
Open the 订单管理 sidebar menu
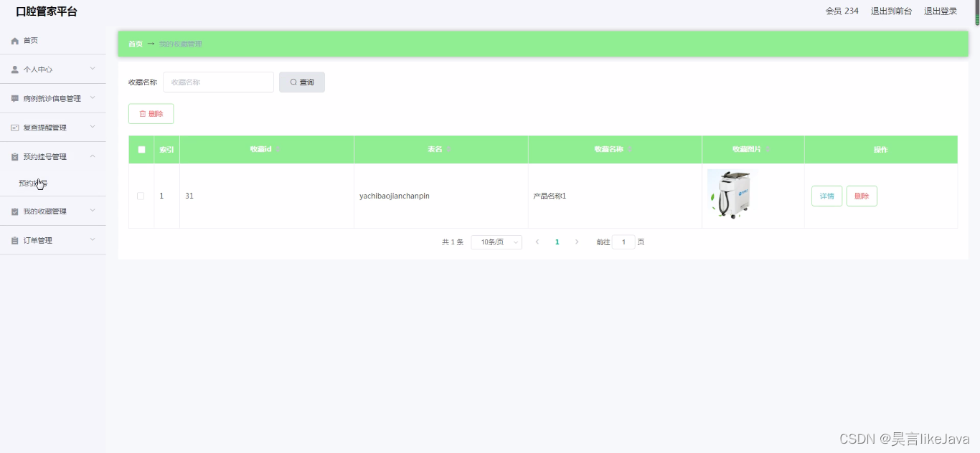click(x=53, y=240)
